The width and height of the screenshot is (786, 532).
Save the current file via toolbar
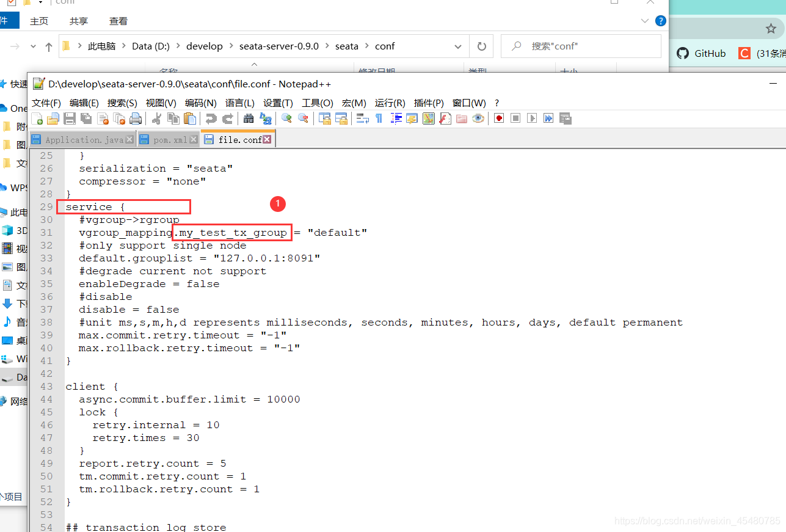[70, 118]
